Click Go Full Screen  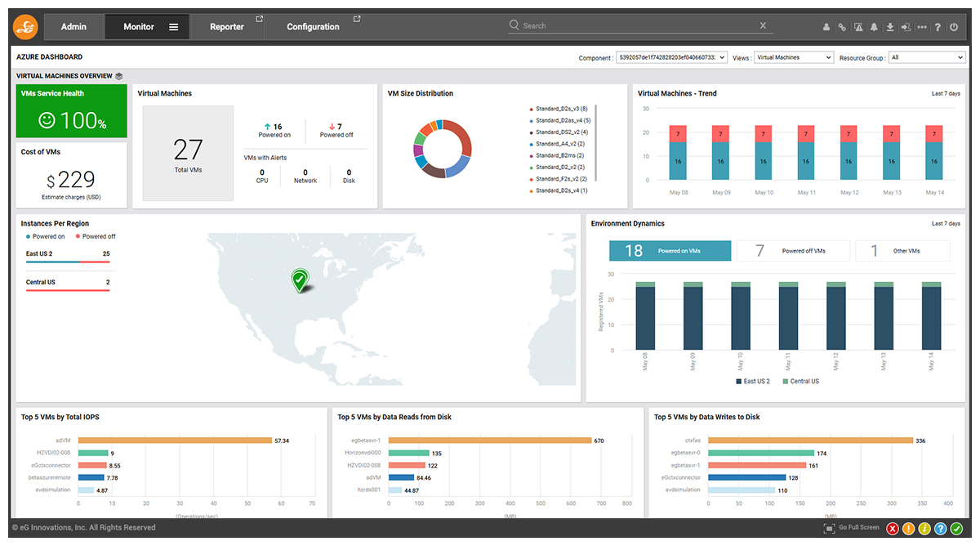click(859, 528)
